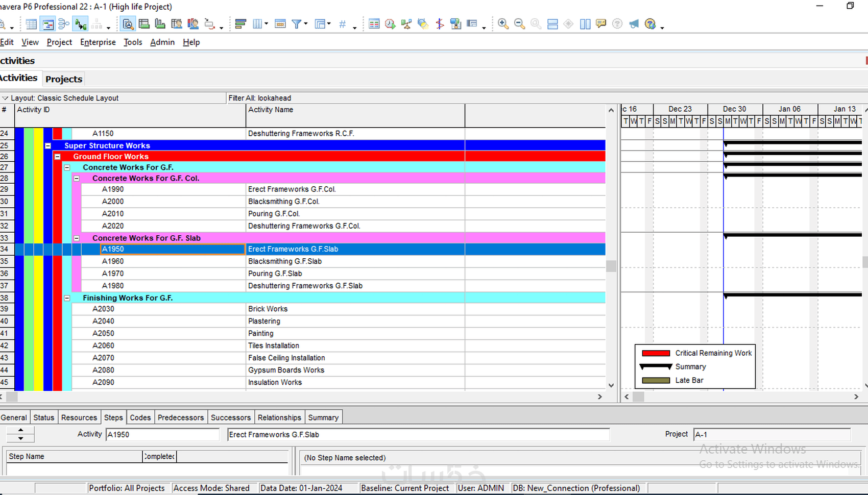Show the Resource Usage Profile icon

point(193,24)
